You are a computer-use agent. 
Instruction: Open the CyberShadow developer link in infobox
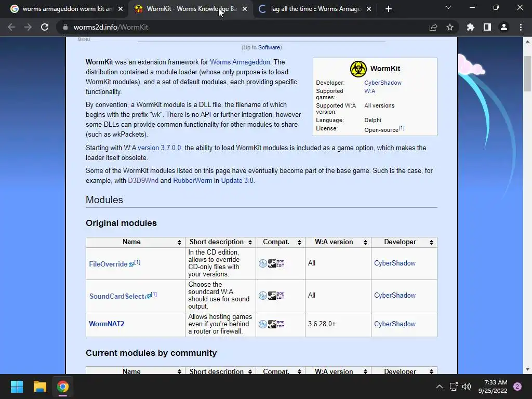pyautogui.click(x=383, y=83)
